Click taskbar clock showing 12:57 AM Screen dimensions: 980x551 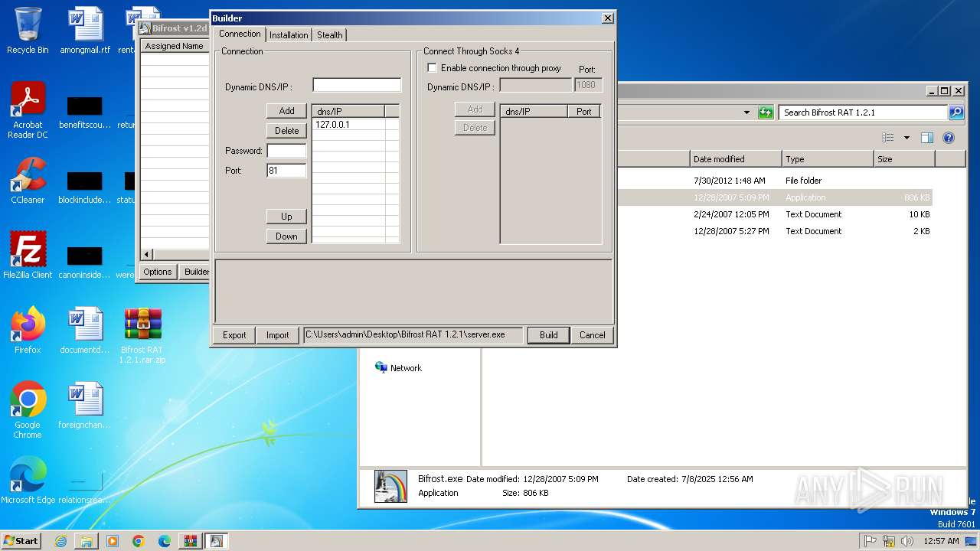tap(941, 541)
